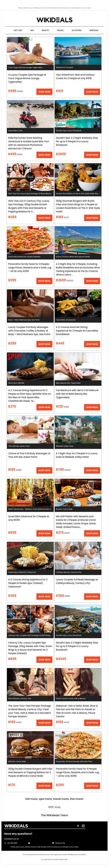Open the Instagram icon in the footer
This screenshot has width=109, height=868.
click(x=83, y=826)
